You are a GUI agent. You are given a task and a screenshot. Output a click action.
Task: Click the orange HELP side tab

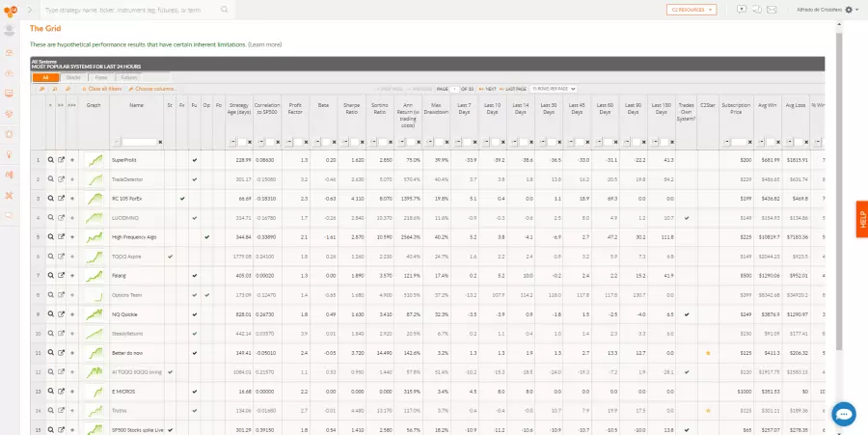862,219
